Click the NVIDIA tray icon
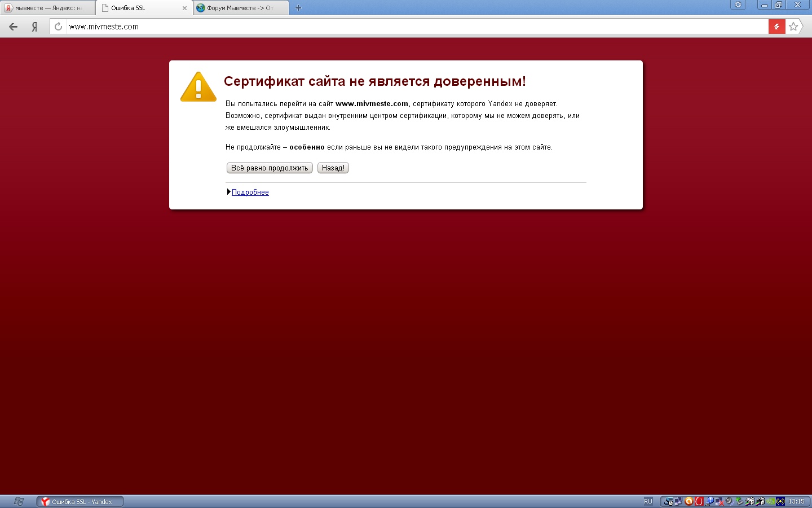Image resolution: width=812 pixels, height=508 pixels. pos(770,501)
